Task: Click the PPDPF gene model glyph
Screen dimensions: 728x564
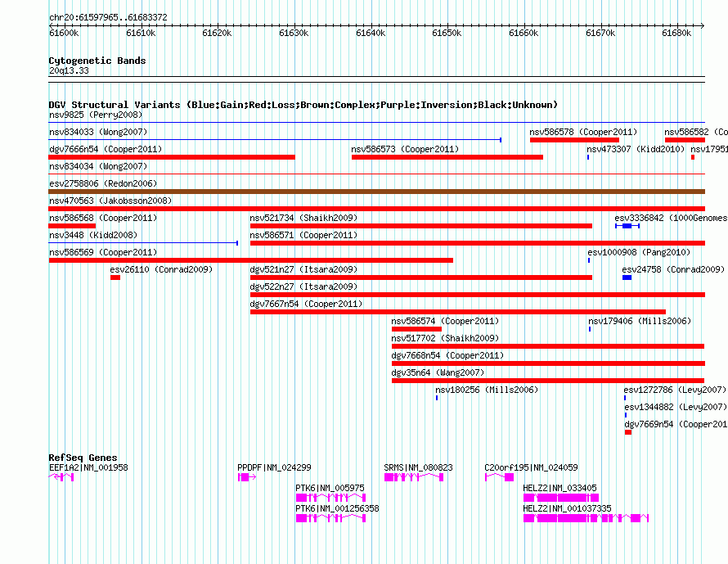Action: (247, 477)
